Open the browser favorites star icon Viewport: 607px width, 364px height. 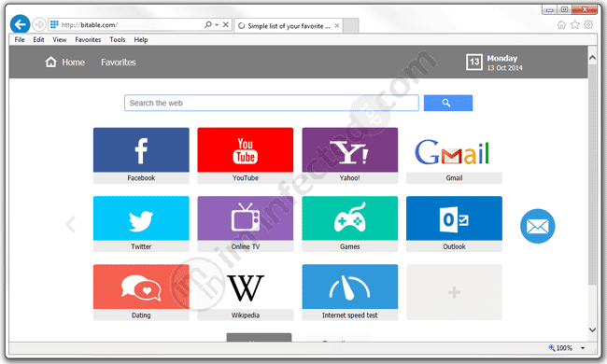pos(575,25)
